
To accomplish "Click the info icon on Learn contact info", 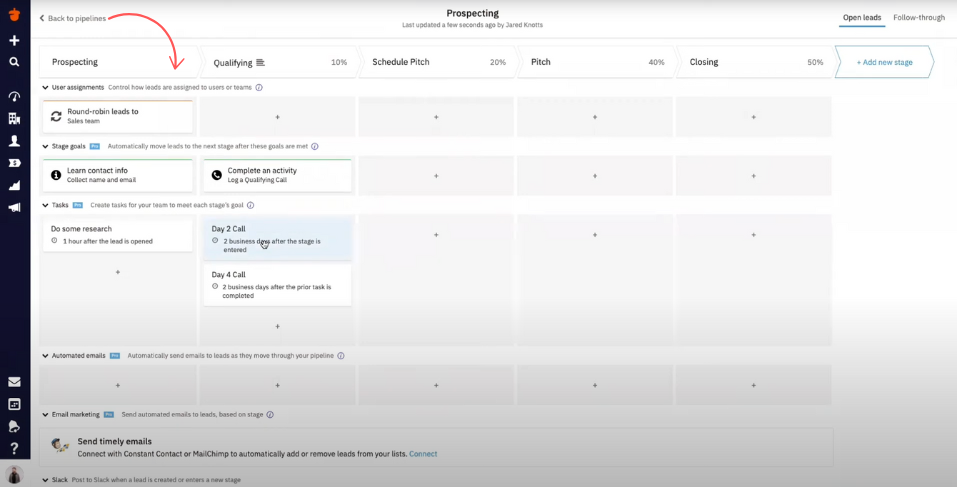I will point(56,175).
